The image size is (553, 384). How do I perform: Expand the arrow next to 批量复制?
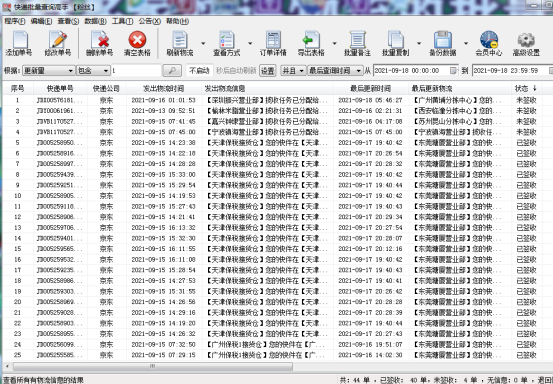[x=419, y=43]
